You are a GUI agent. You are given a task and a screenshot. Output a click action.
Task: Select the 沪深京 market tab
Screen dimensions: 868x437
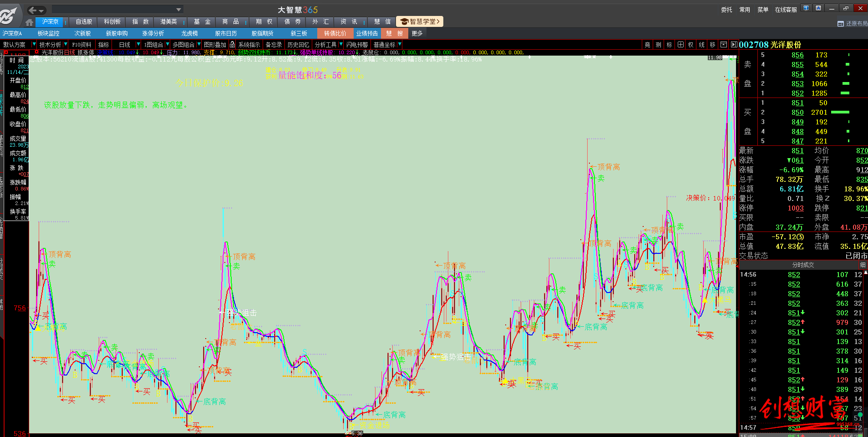click(50, 21)
